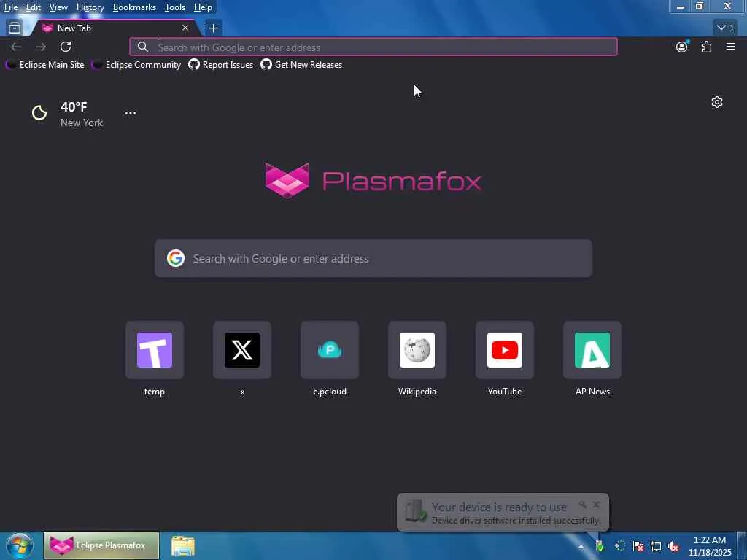Open the New York weather widget

pos(67,114)
